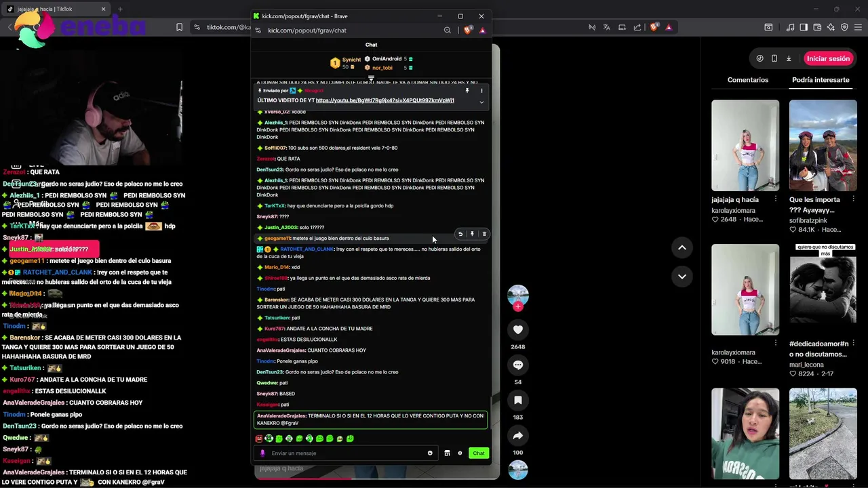Send message with the green Chat button
This screenshot has width=868, height=488.
point(479,453)
